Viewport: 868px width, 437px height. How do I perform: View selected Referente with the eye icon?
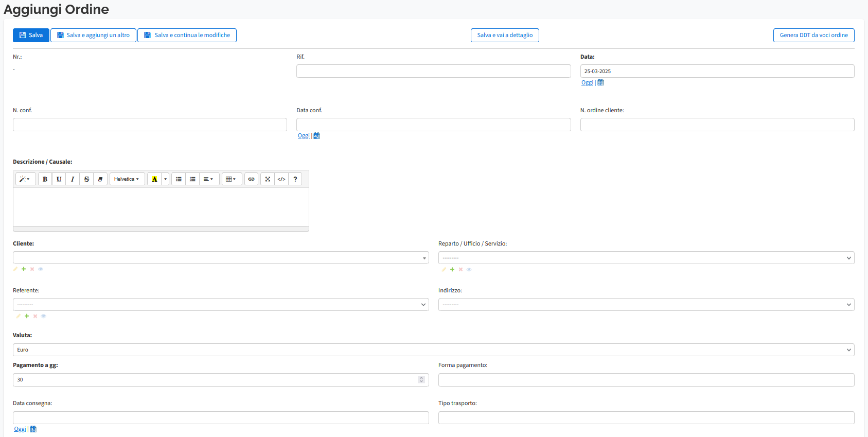click(44, 316)
